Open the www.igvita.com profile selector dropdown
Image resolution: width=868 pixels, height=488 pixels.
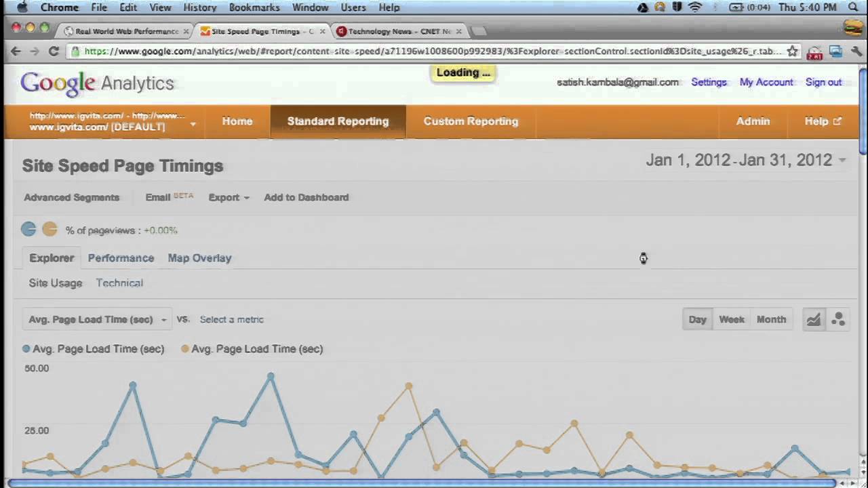click(113, 121)
